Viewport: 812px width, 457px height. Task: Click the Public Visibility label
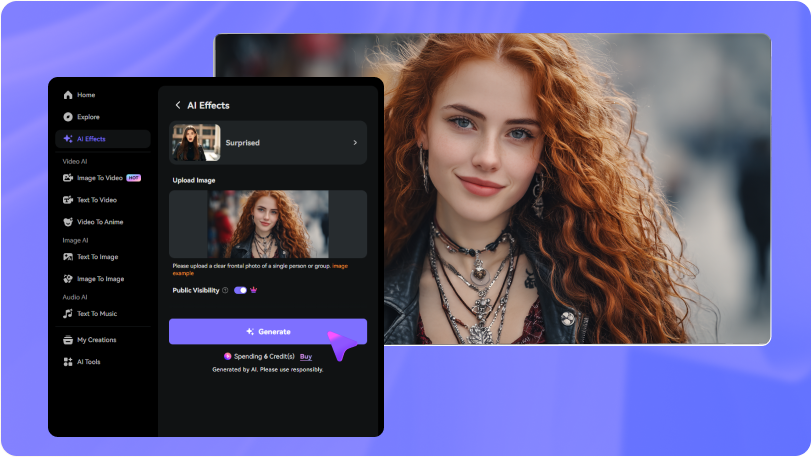[x=196, y=290]
